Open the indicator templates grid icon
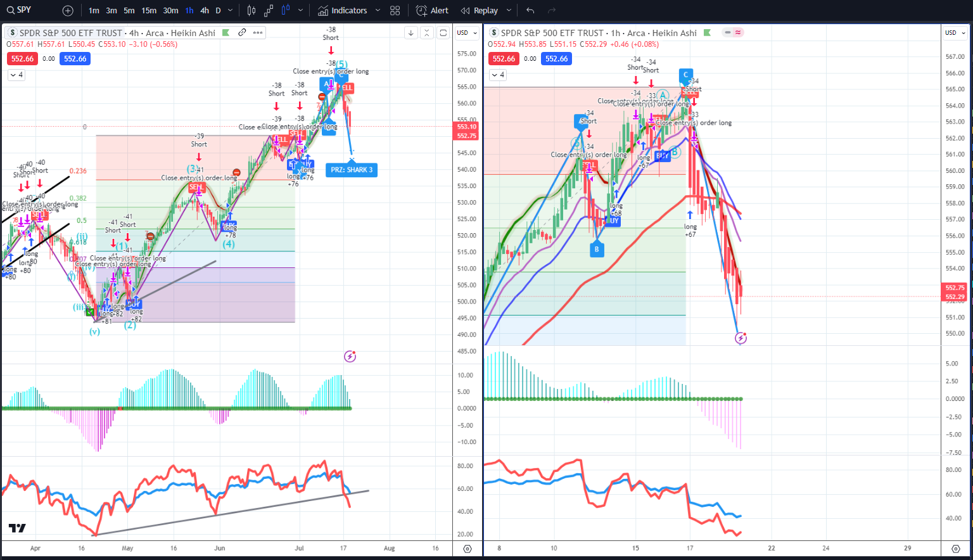 click(395, 11)
